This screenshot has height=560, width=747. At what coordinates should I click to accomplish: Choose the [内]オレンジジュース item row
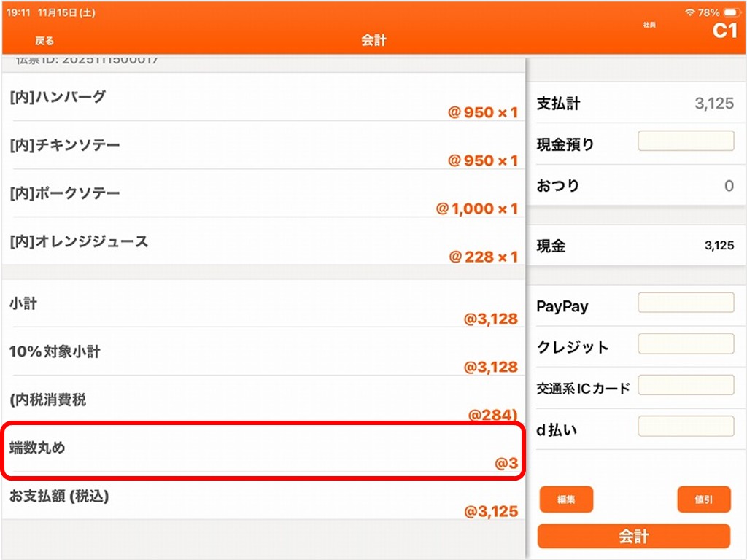click(263, 248)
